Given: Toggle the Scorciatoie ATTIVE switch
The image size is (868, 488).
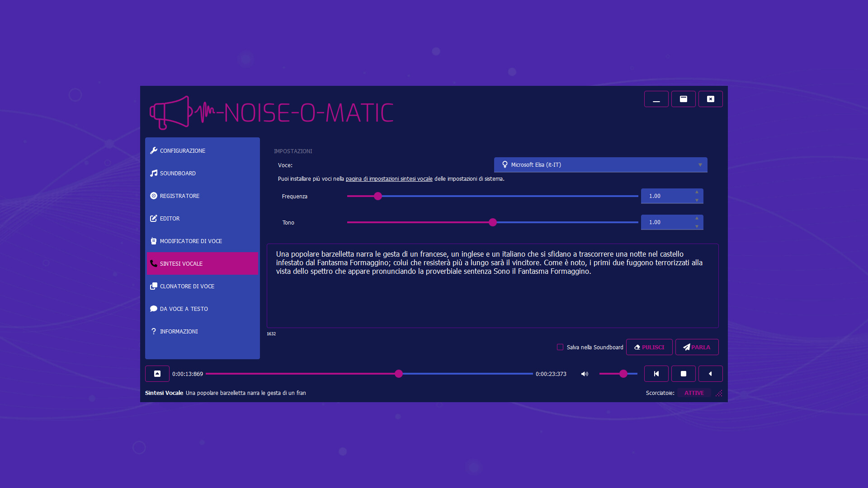Looking at the screenshot, I should click(694, 393).
